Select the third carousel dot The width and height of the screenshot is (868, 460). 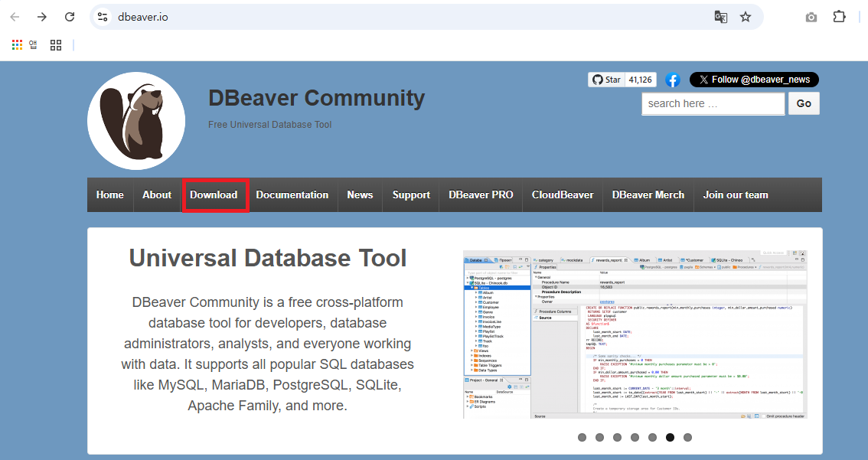pyautogui.click(x=617, y=437)
